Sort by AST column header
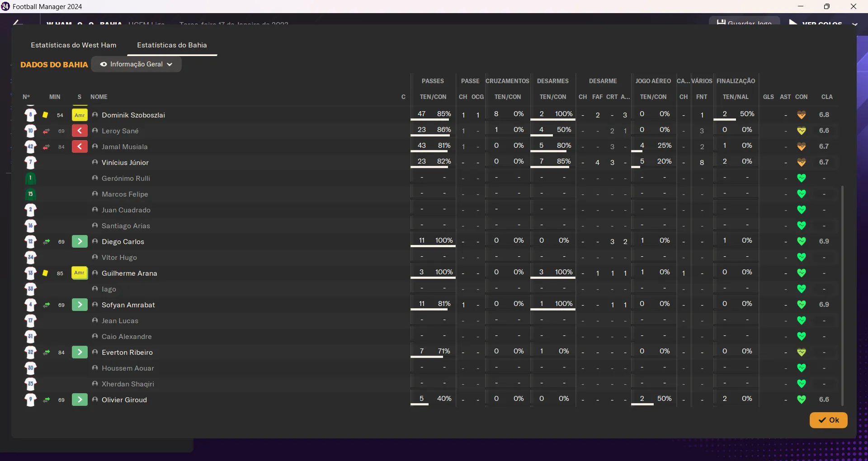868x461 pixels. point(785,97)
